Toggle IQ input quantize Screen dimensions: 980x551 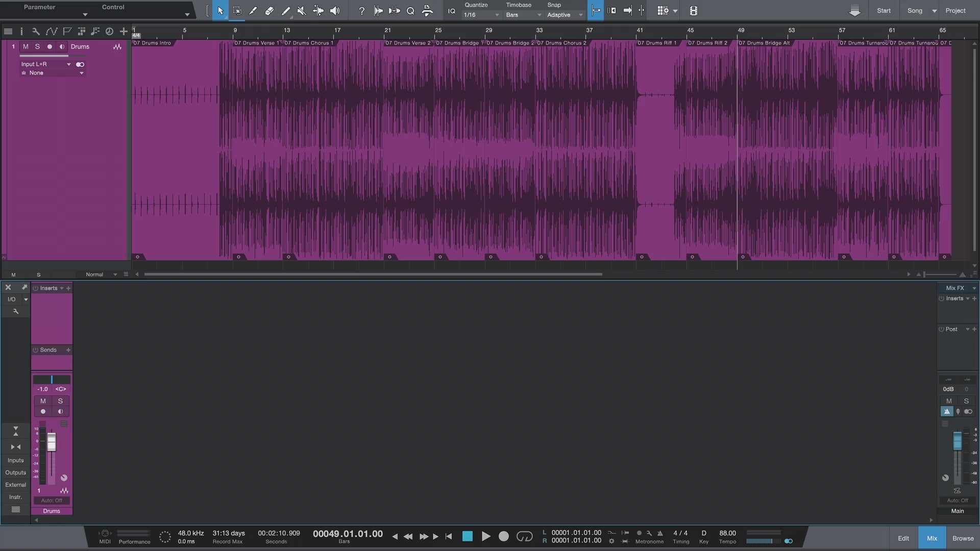(451, 11)
